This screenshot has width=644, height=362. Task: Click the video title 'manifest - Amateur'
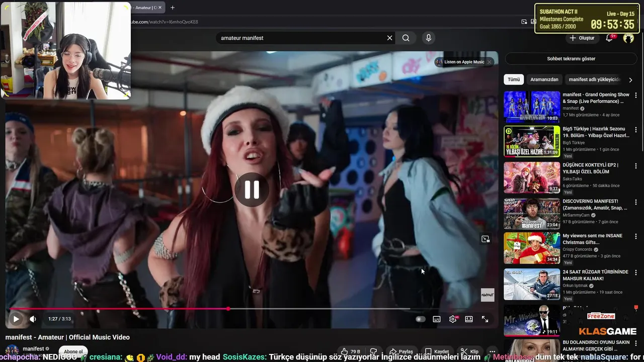coord(67,337)
